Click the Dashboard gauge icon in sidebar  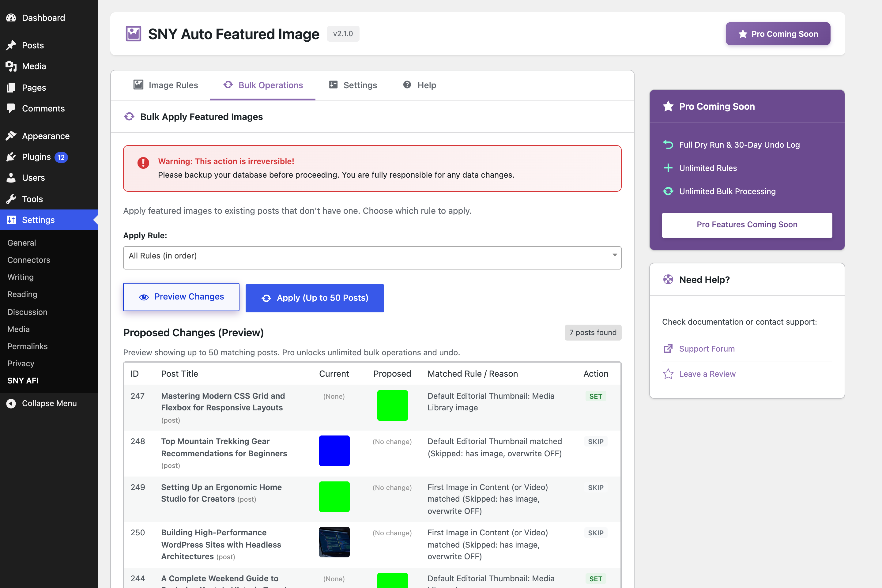(11, 18)
